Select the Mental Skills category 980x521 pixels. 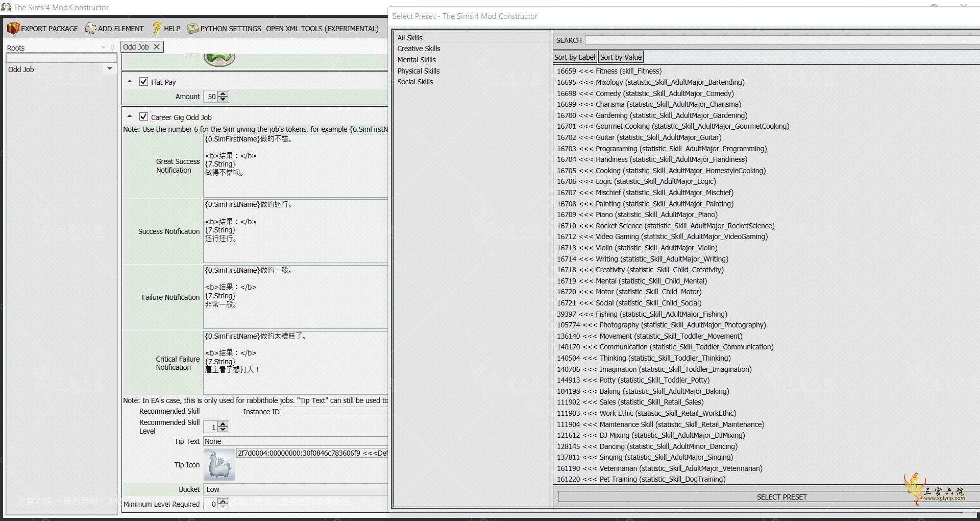click(416, 60)
